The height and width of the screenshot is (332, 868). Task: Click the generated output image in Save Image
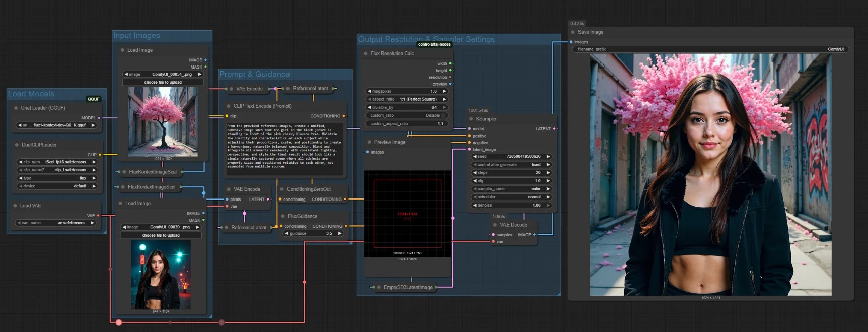click(710, 175)
